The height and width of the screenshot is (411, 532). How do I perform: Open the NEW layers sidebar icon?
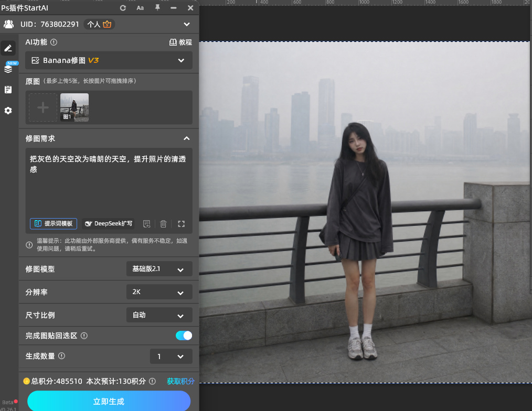pyautogui.click(x=8, y=69)
